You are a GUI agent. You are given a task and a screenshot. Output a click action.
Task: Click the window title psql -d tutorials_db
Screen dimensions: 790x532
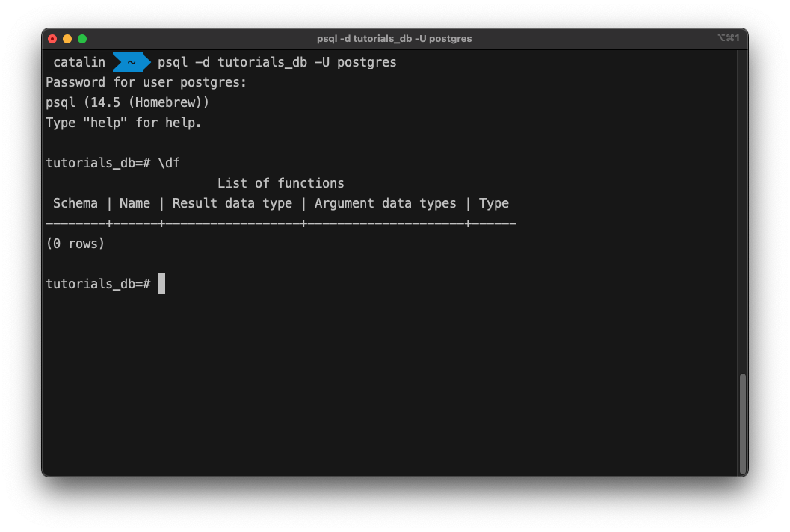coord(394,38)
